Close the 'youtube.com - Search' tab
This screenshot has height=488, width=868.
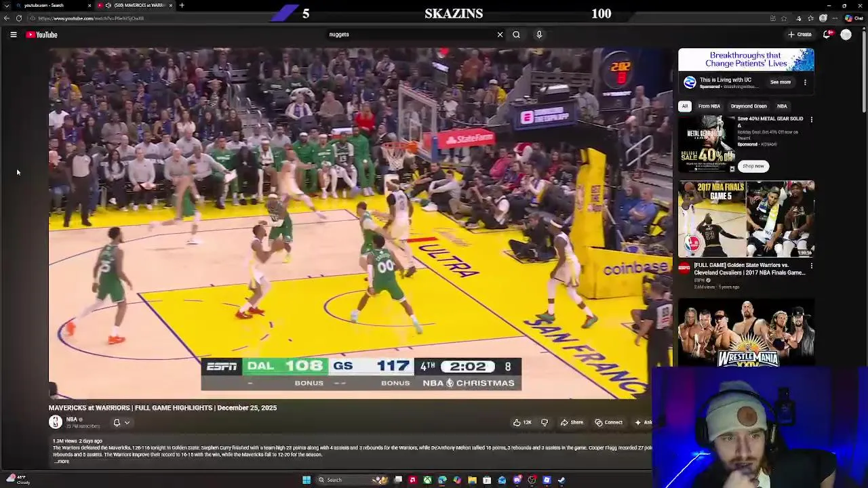90,5
